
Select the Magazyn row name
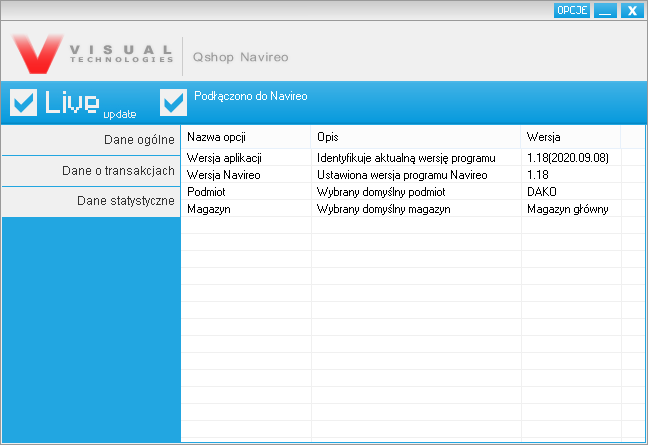pos(209,209)
